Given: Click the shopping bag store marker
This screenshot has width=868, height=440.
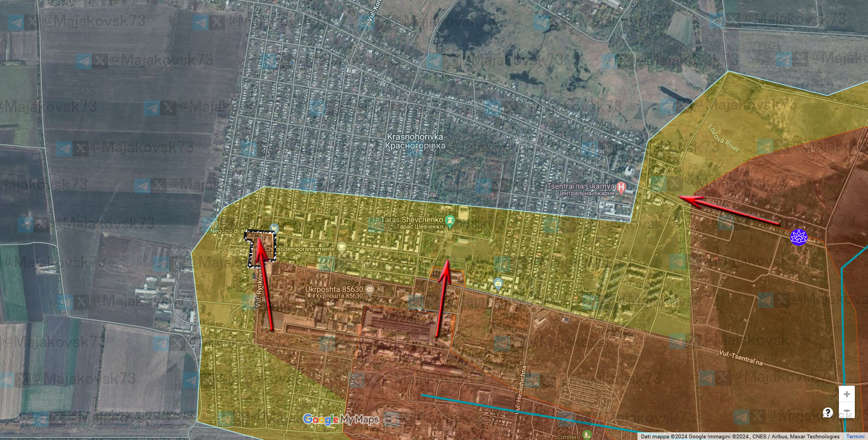Looking at the screenshot, I should coord(498,284).
